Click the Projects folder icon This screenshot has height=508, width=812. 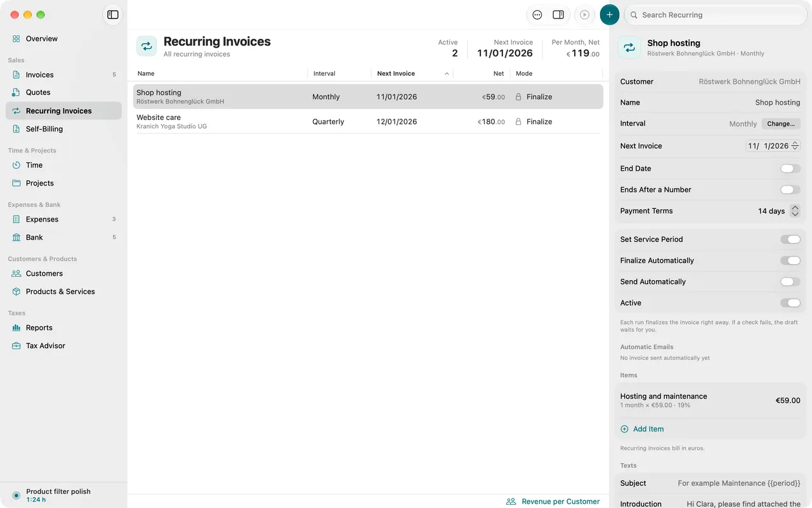16,184
